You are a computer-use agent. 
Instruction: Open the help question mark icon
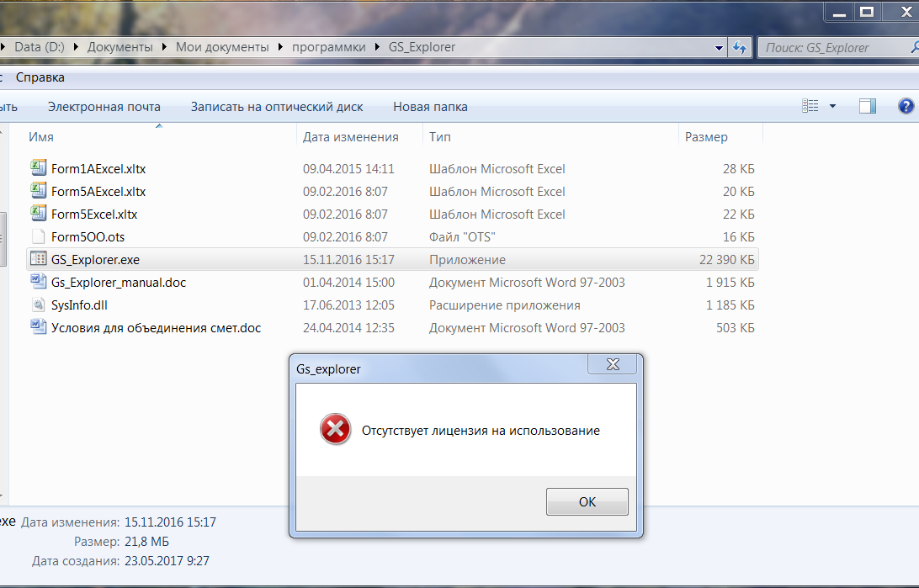click(906, 106)
